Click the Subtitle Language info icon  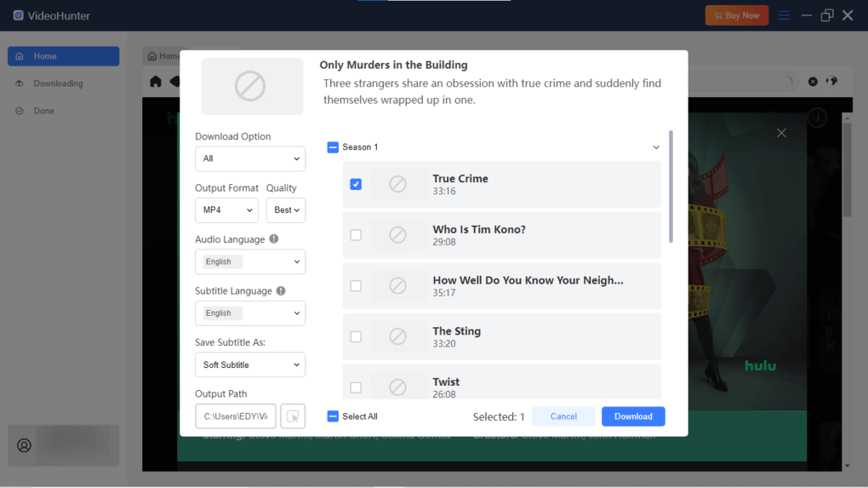281,290
